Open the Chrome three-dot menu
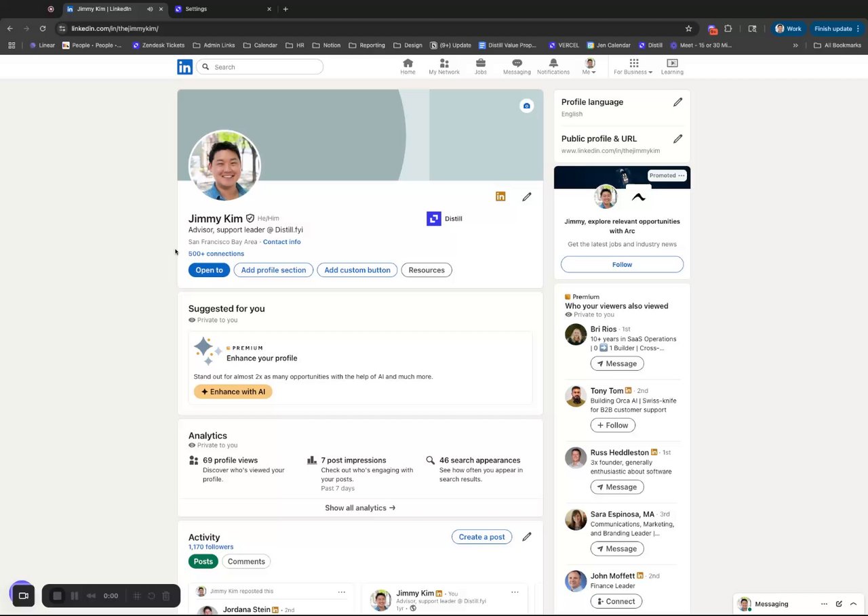 (x=859, y=28)
